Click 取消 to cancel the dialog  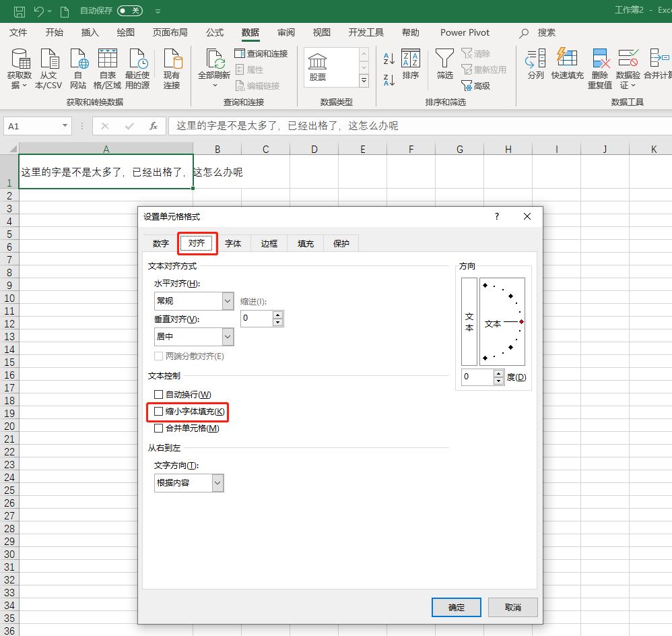(512, 607)
